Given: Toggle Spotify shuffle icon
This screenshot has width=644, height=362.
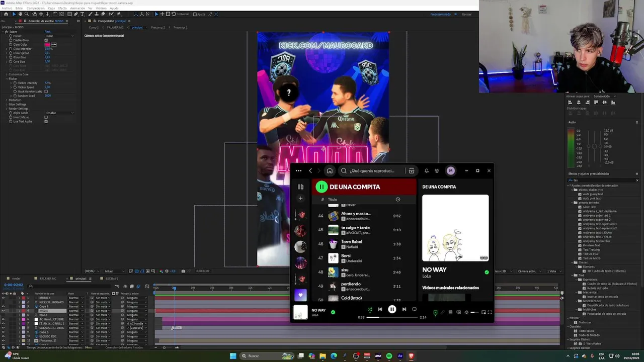Looking at the screenshot, I should pyautogui.click(x=370, y=309).
